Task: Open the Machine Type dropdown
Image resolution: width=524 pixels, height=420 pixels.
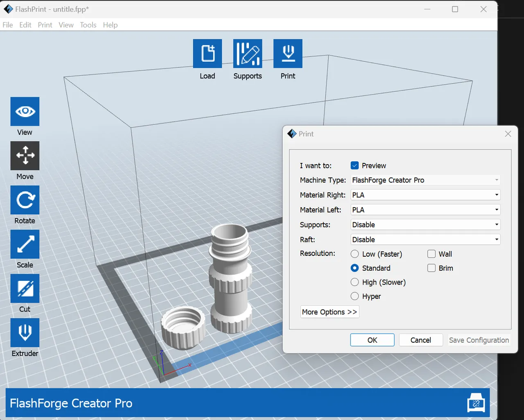Action: (x=426, y=180)
